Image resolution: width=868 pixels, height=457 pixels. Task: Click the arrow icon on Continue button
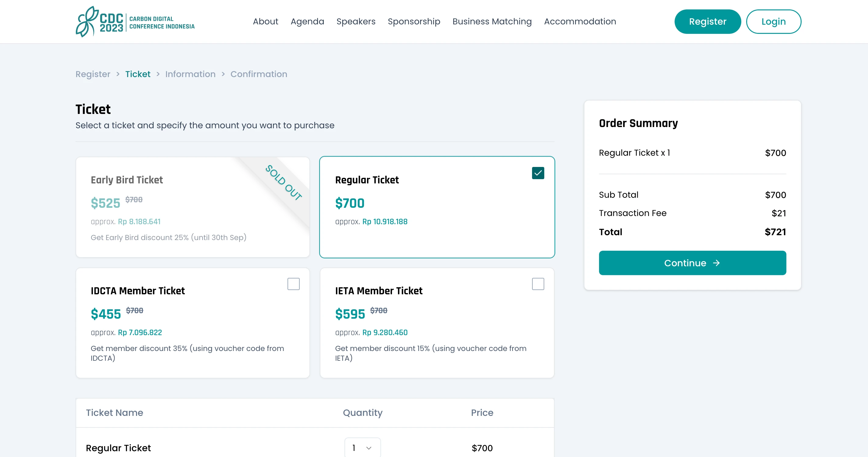[716, 263]
